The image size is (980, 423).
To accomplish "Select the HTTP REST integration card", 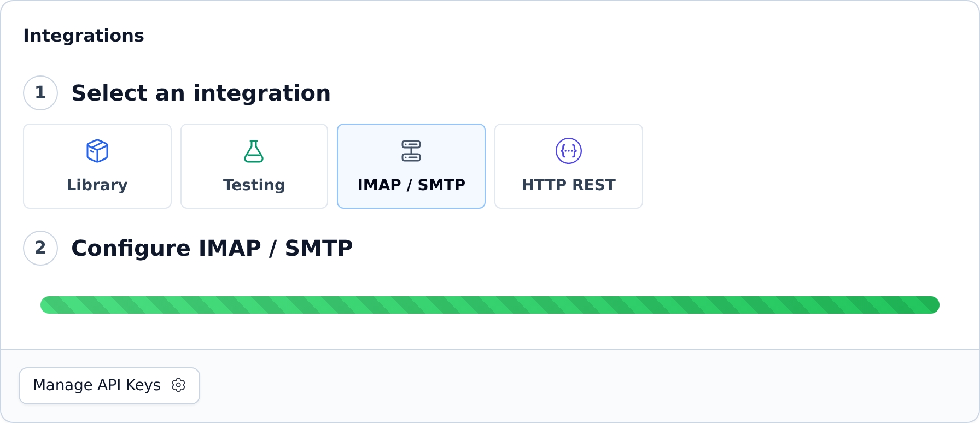I will (x=569, y=166).
